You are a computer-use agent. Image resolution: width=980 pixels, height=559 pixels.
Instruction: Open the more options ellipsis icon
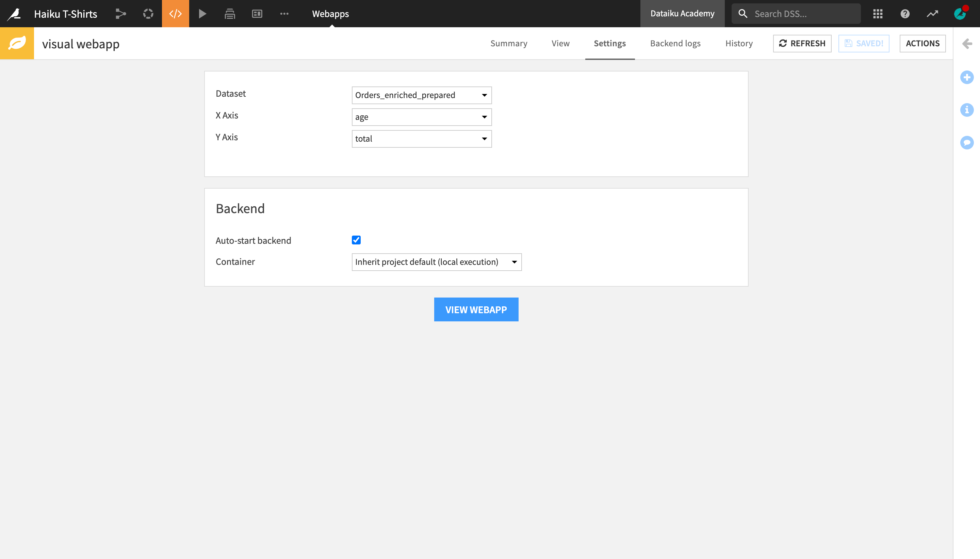[x=284, y=13]
